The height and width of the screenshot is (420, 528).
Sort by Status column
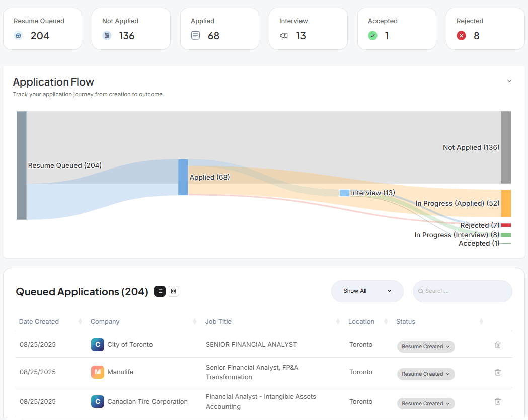point(405,322)
